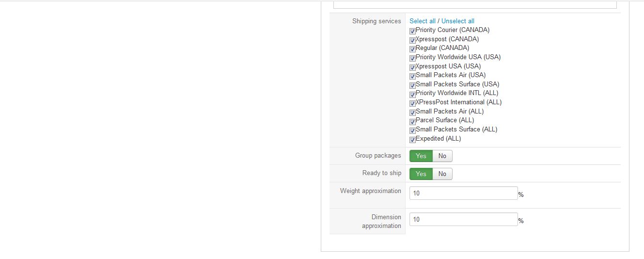Uncheck Small Packets Air (ALL)
This screenshot has height=259, width=644.
[412, 113]
